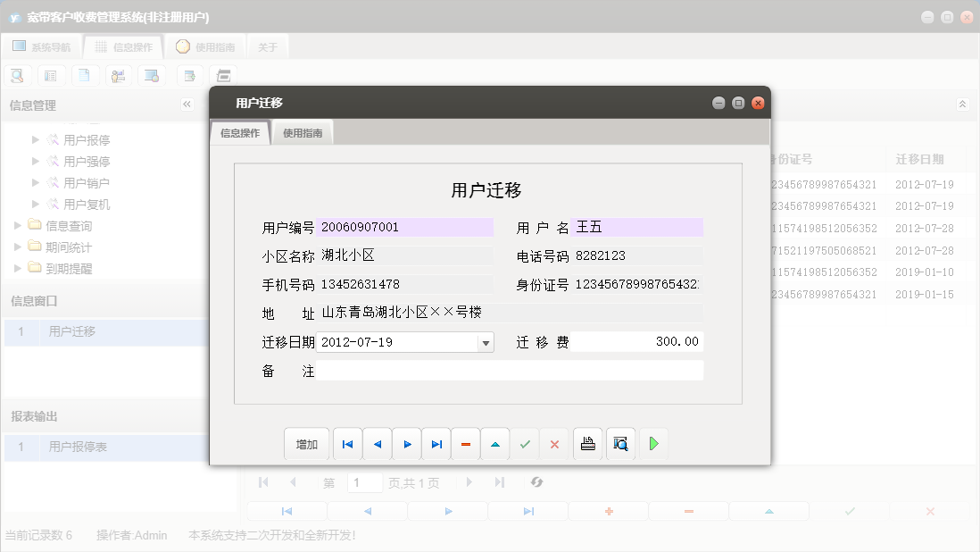Image resolution: width=980 pixels, height=552 pixels.
Task: Confirm edits with the green checkmark icon
Action: click(525, 443)
